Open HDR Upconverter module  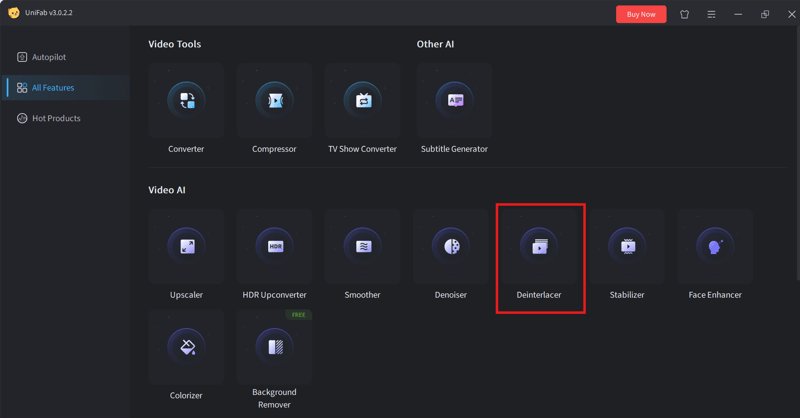(274, 247)
